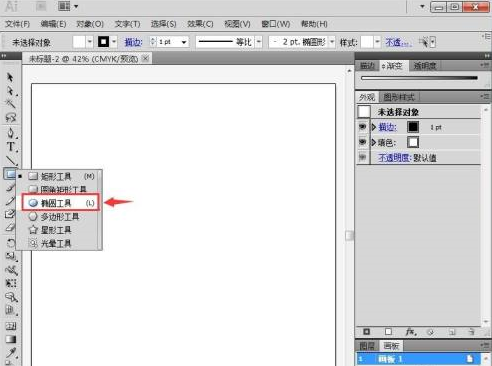This screenshot has width=492, height=366.
Task: Click the Rectangle tool in the toolbar
Action: [x=10, y=174]
